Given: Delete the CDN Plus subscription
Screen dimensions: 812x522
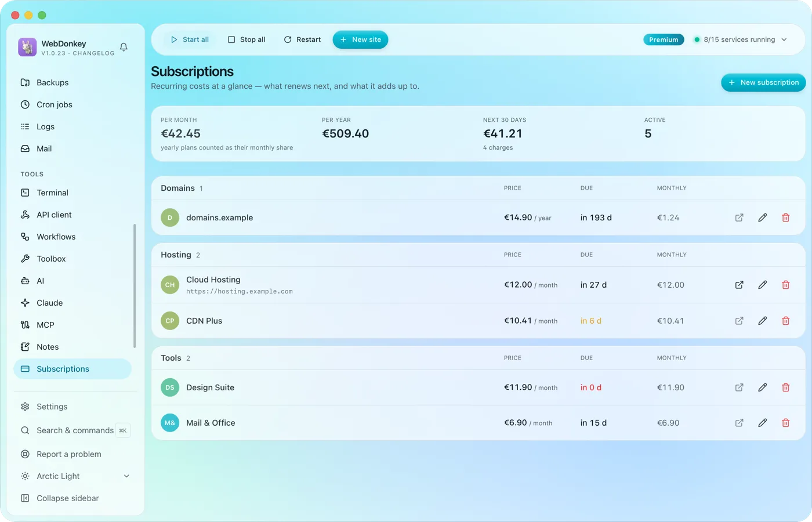Looking at the screenshot, I should tap(786, 321).
